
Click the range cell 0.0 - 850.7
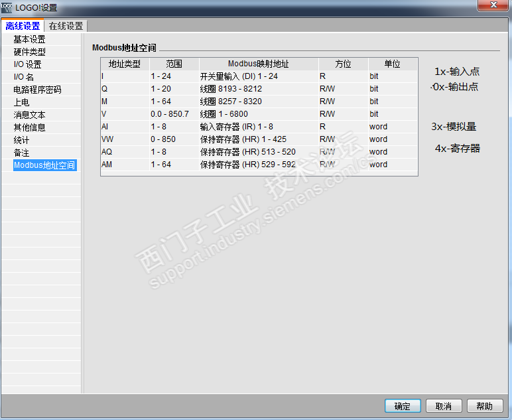[x=174, y=114]
